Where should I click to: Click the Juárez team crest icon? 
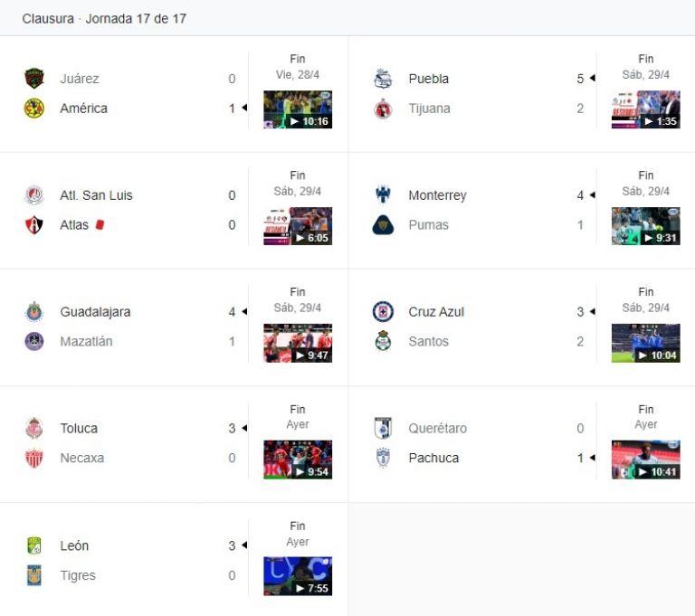coord(34,79)
